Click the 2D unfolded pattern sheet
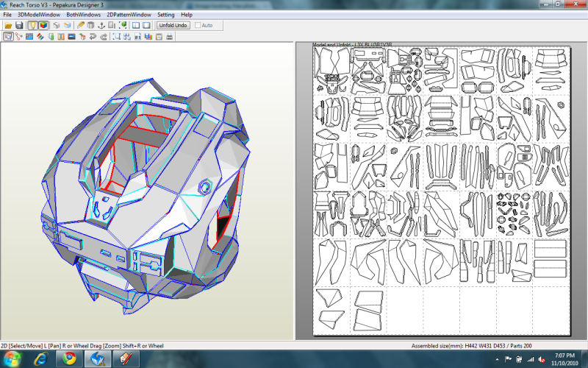The height and width of the screenshot is (368, 588). coord(442,191)
